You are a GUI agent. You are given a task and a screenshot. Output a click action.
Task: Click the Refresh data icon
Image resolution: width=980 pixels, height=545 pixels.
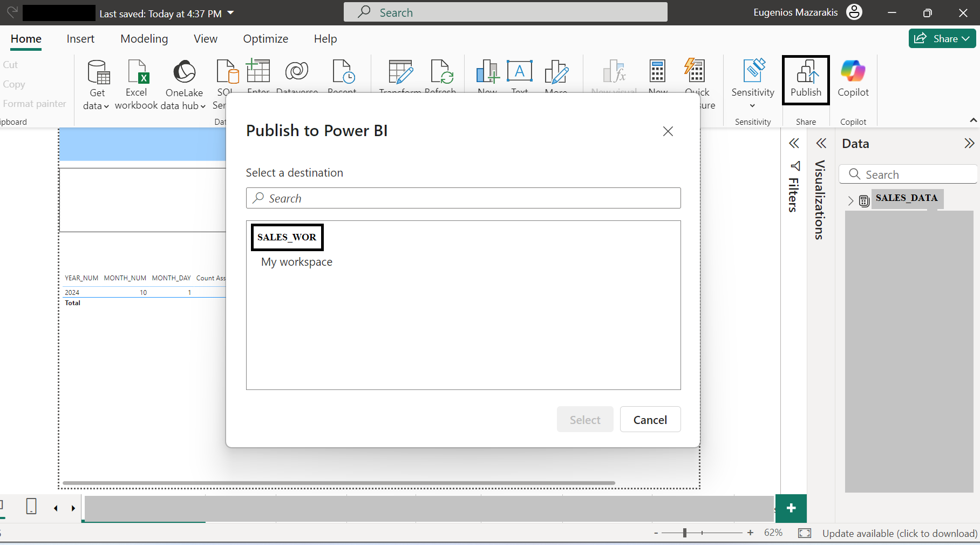(441, 72)
